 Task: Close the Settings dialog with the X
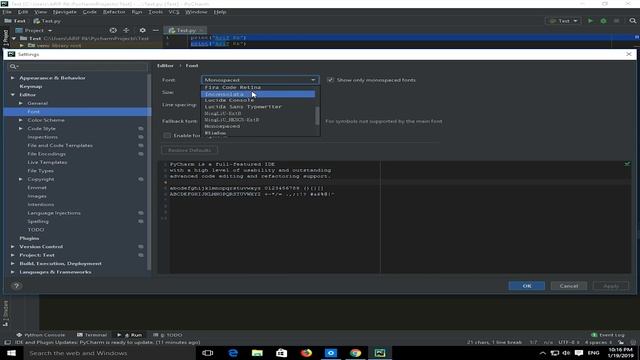tap(629, 54)
